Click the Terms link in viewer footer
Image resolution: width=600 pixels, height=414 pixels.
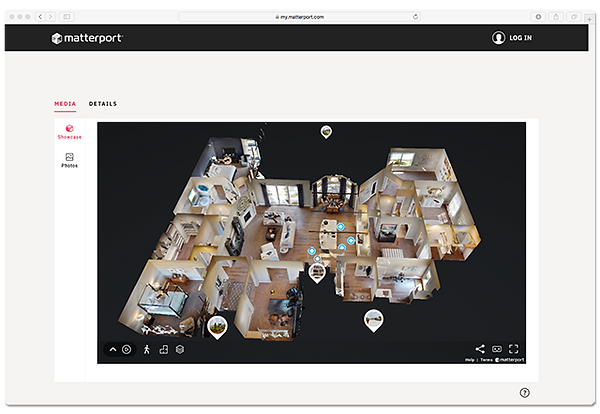click(486, 360)
